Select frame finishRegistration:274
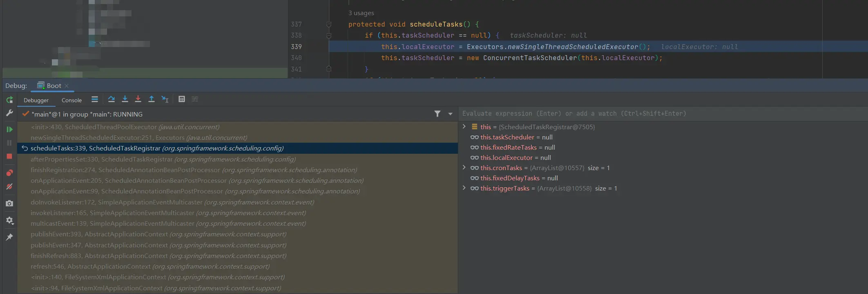This screenshot has width=868, height=294. [237, 170]
